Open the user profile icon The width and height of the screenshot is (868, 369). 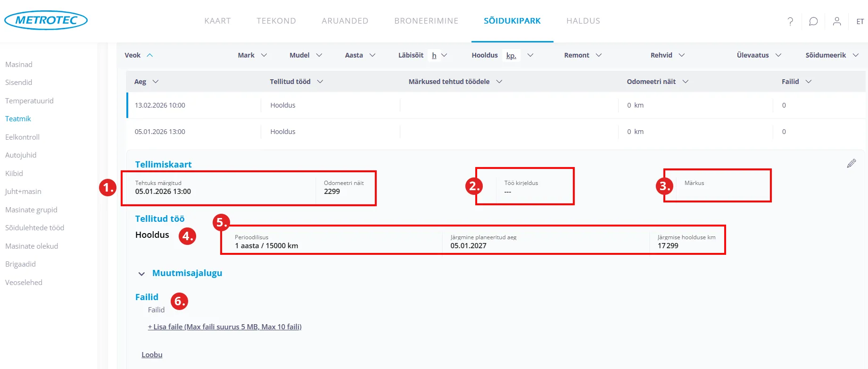pyautogui.click(x=837, y=21)
